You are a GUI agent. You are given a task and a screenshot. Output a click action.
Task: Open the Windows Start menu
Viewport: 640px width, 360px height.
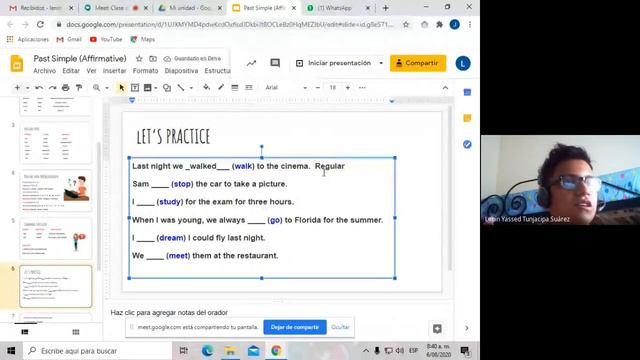pos(11,351)
